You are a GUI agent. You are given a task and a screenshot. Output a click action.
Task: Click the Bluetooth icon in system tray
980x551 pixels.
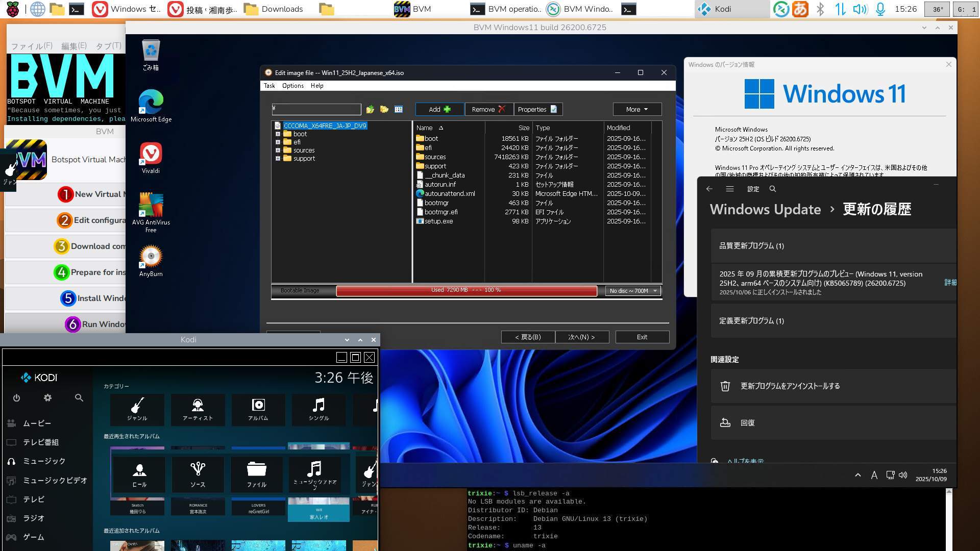pos(820,9)
